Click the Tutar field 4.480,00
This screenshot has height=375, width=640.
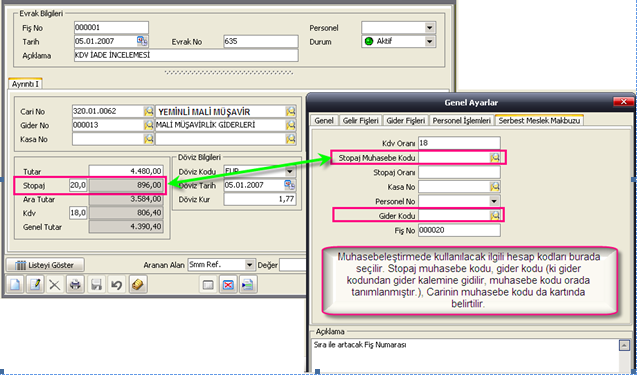[126, 171]
